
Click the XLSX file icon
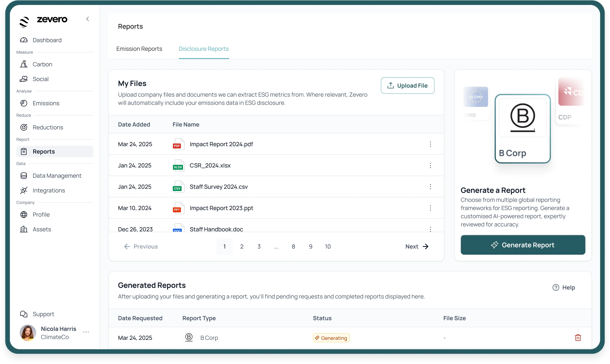tap(178, 165)
